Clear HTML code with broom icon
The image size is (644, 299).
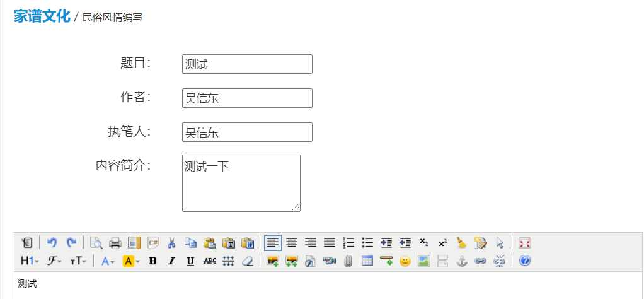coord(462,243)
